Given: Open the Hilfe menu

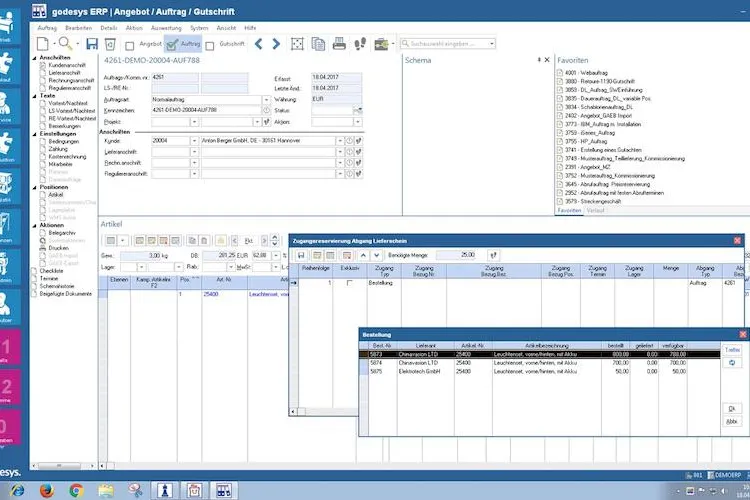Looking at the screenshot, I should [250, 28].
